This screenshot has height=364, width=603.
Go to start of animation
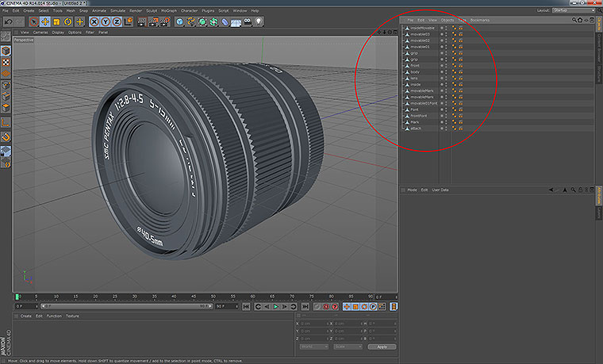(246, 307)
